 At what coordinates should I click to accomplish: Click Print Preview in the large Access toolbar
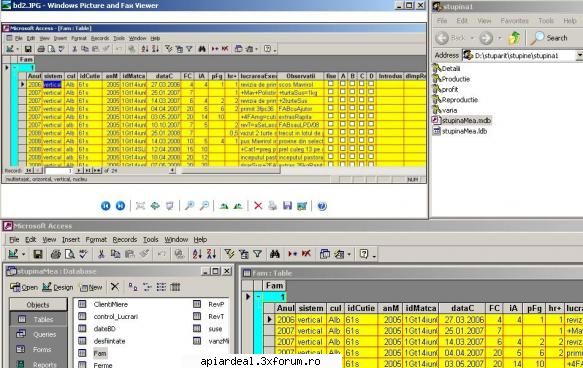pos(70,254)
